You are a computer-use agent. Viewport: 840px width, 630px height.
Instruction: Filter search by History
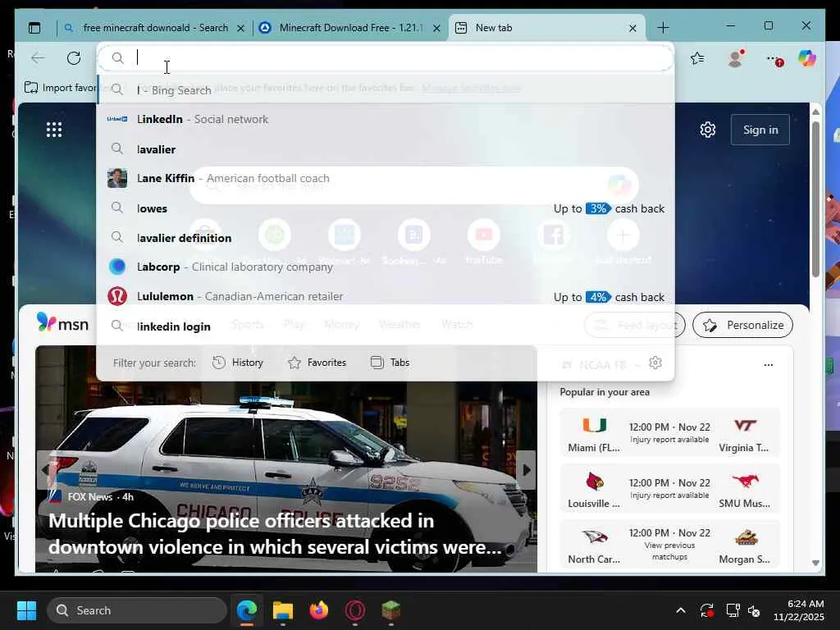pos(238,363)
